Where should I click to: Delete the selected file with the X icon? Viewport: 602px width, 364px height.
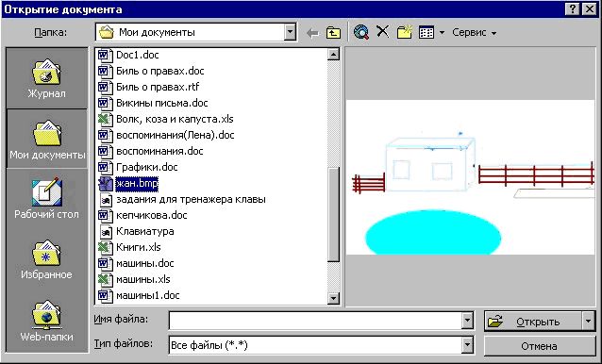[383, 32]
